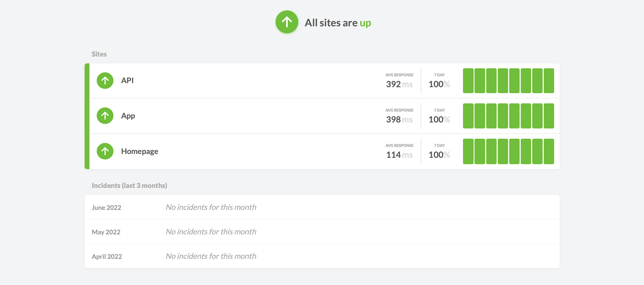644x285 pixels.
Task: Open the Homepage site details
Action: pyautogui.click(x=139, y=151)
